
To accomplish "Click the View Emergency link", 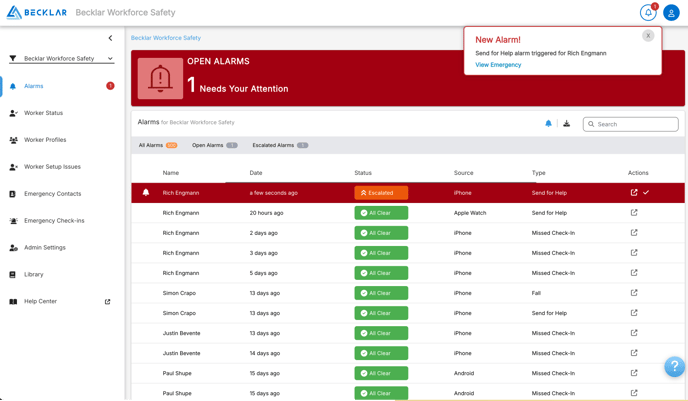I will [498, 64].
